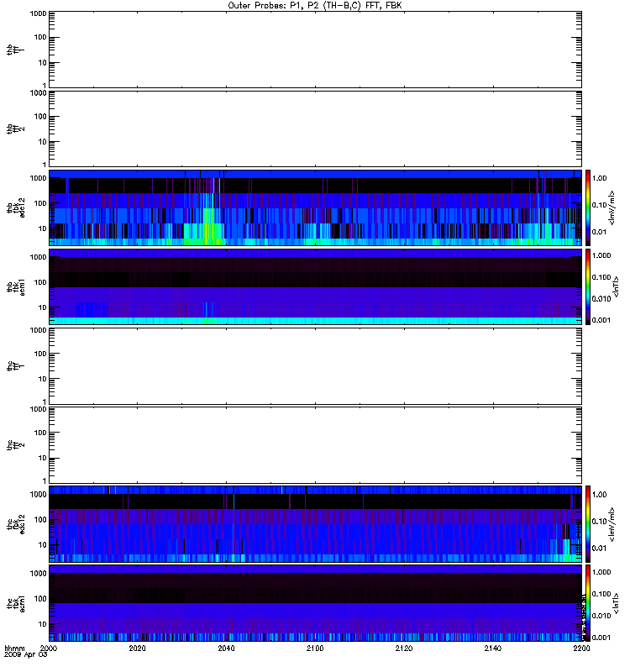Viewport: 630px width, 672px height.
Task: Click the 0.10 tick on thb edc12 color bar
Action: [x=599, y=205]
